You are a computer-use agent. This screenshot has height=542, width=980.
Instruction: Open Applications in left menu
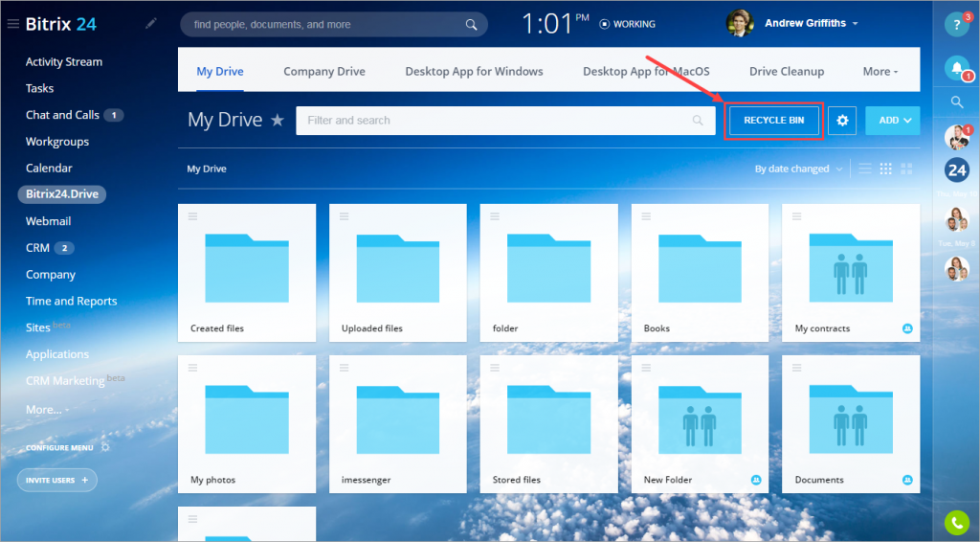[56, 353]
